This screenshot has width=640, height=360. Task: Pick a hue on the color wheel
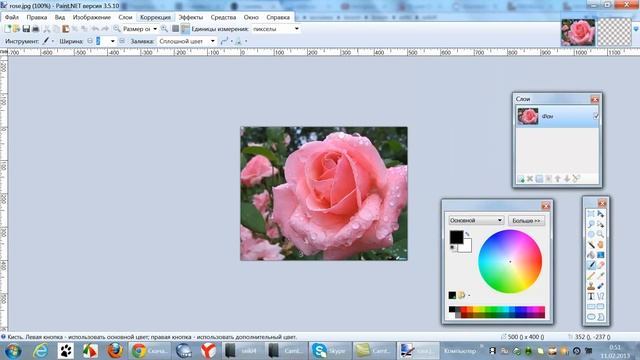510,261
